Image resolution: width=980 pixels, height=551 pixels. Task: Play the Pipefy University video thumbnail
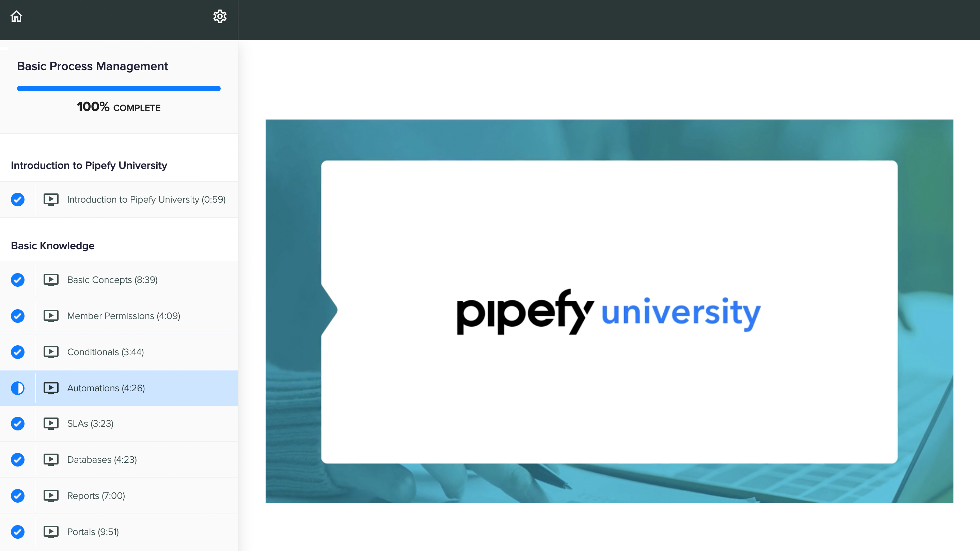pyautogui.click(x=609, y=311)
